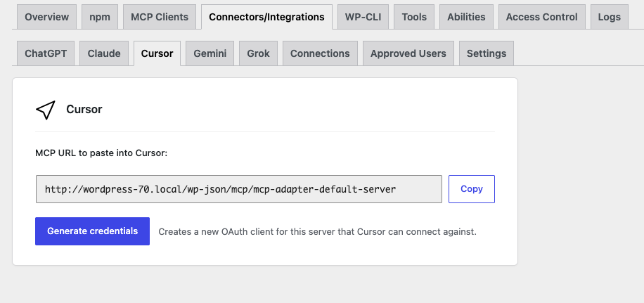
Task: Click the 'MCP URL to paste into Cursor:' label
Action: pyautogui.click(x=101, y=153)
